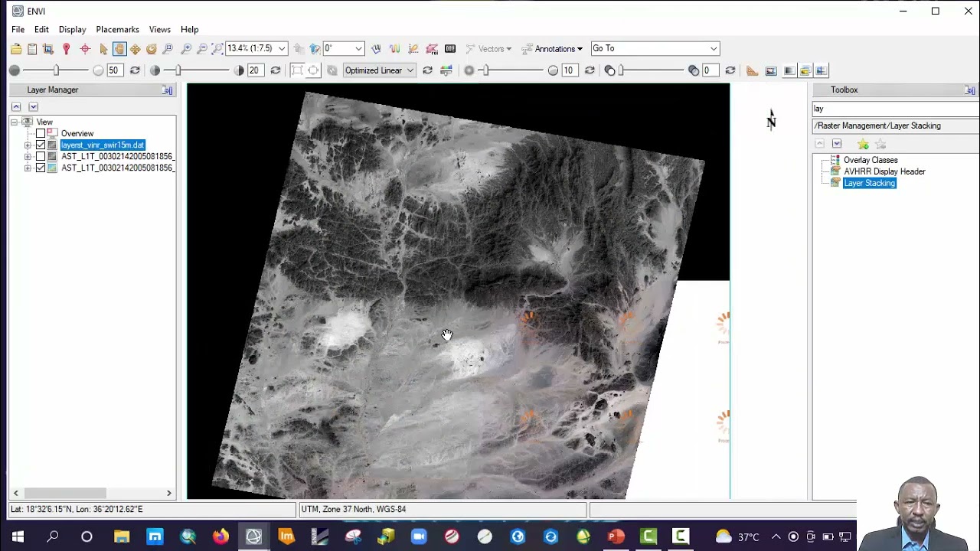Click the brightness value field 50
Viewport: 980px width, 551px height.
click(115, 70)
